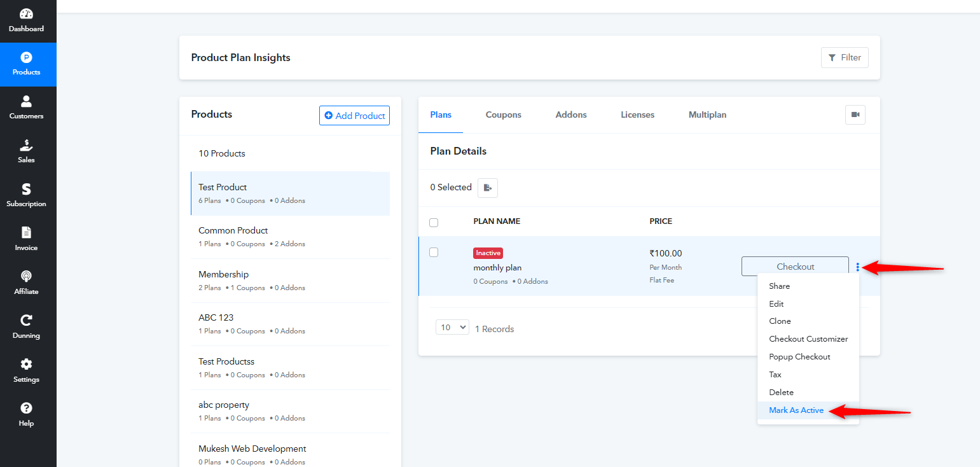Tick the select-all checkbox by PLAN NAME
The width and height of the screenshot is (980, 467).
434,222
